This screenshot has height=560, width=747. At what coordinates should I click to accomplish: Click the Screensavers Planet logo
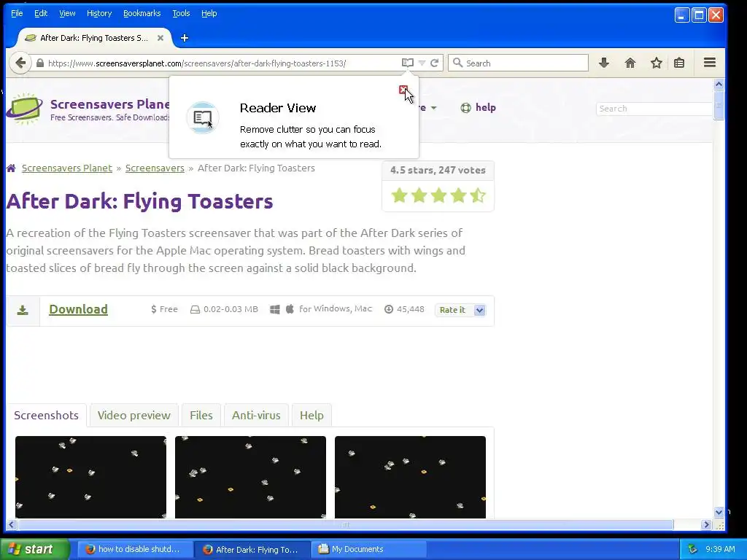pyautogui.click(x=24, y=109)
